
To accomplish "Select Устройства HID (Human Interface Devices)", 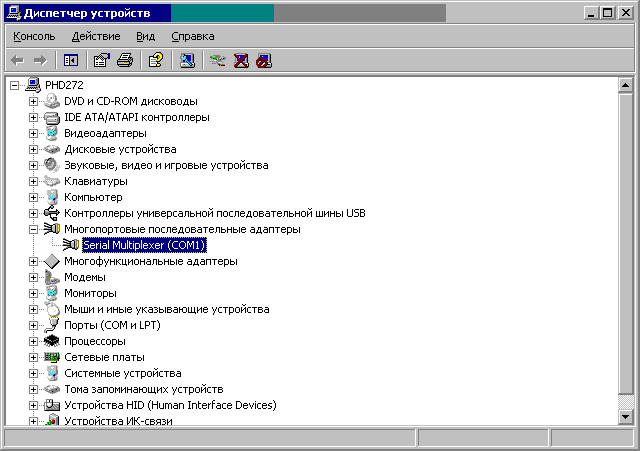I will [170, 405].
